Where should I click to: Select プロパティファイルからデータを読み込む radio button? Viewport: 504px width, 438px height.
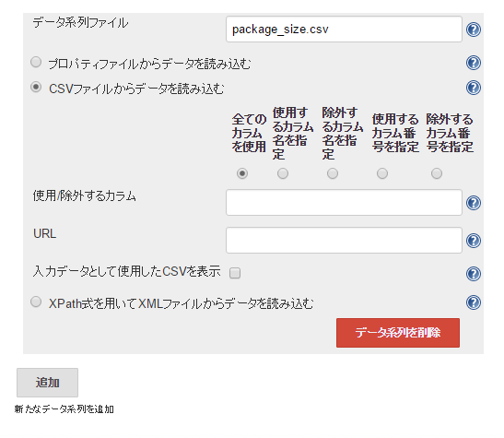tap(36, 62)
